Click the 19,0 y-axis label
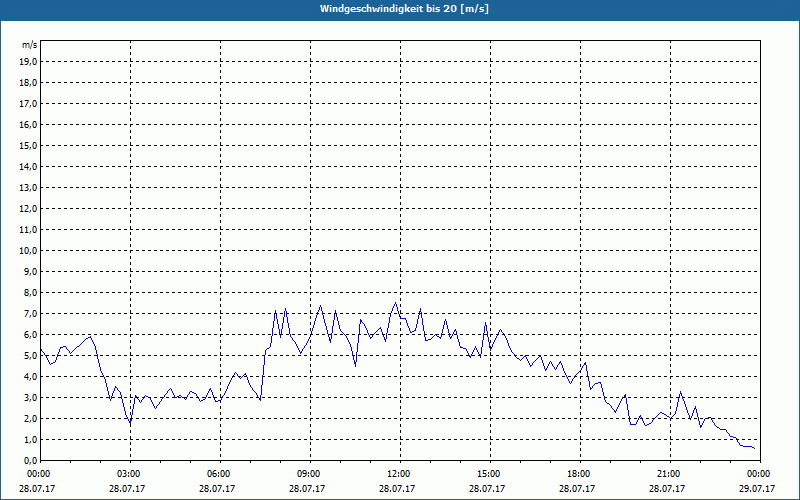 point(28,62)
